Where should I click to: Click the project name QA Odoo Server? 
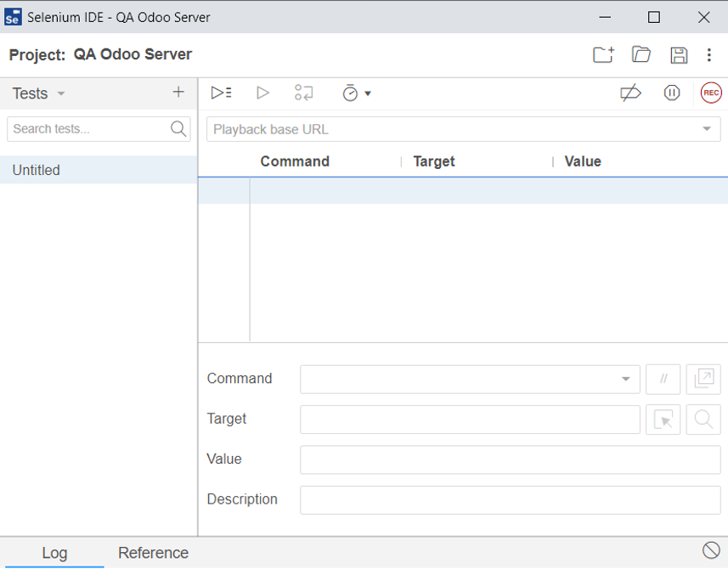[133, 54]
